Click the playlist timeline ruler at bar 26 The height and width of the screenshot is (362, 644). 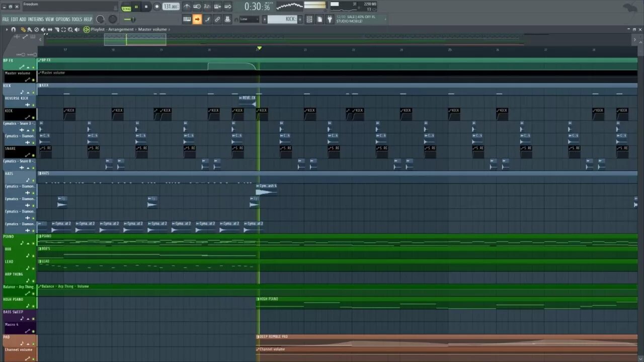pyautogui.click(x=498, y=49)
